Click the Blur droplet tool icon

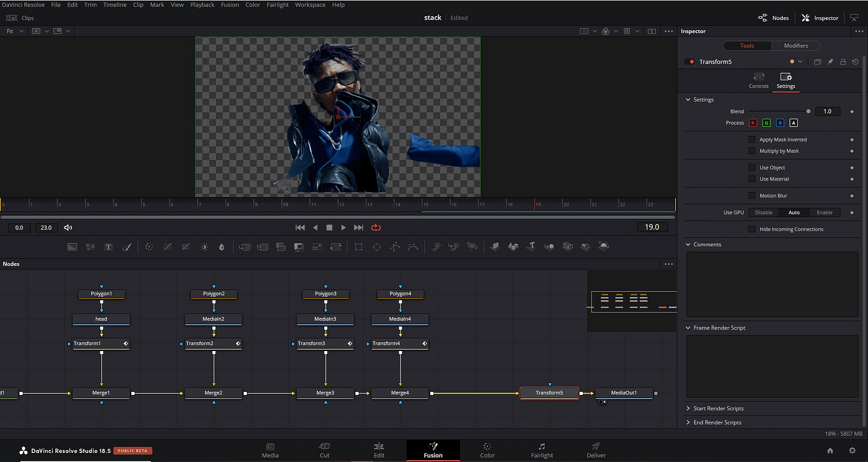pyautogui.click(x=222, y=247)
